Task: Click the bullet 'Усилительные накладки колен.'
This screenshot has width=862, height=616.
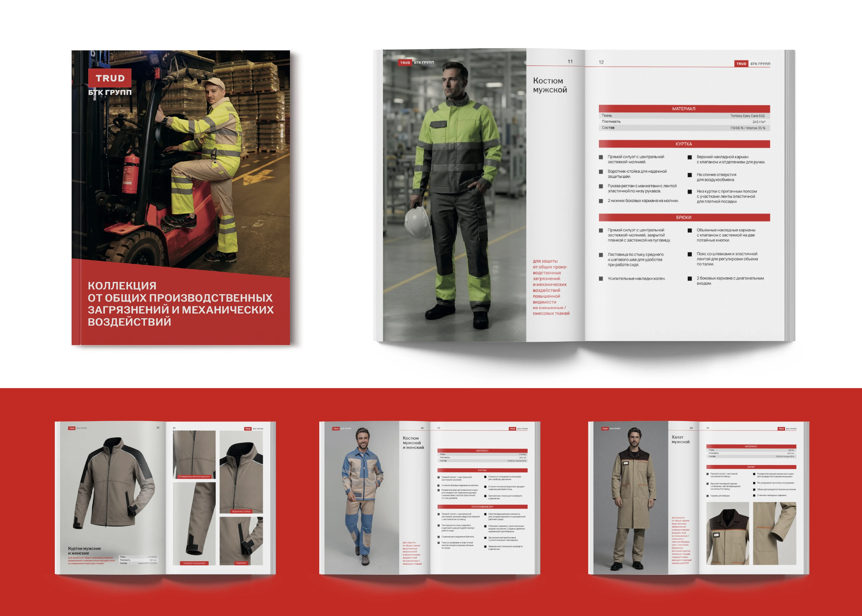Action: pyautogui.click(x=637, y=278)
